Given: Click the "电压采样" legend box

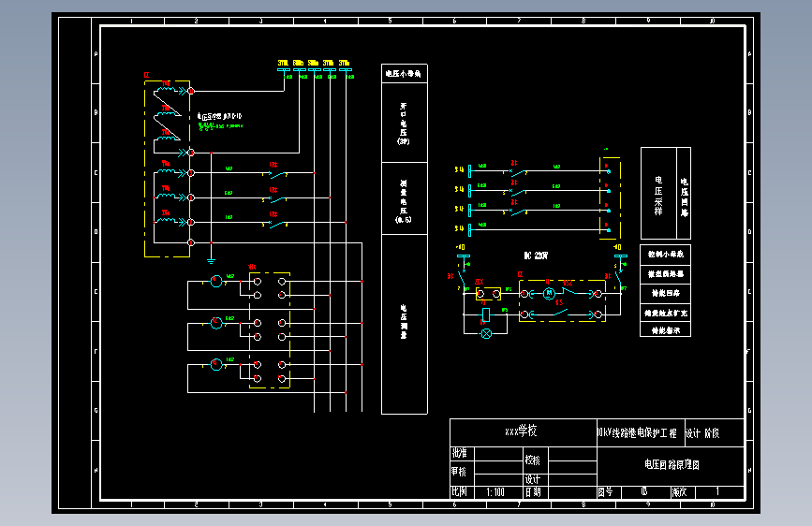Looking at the screenshot, I should tap(658, 193).
